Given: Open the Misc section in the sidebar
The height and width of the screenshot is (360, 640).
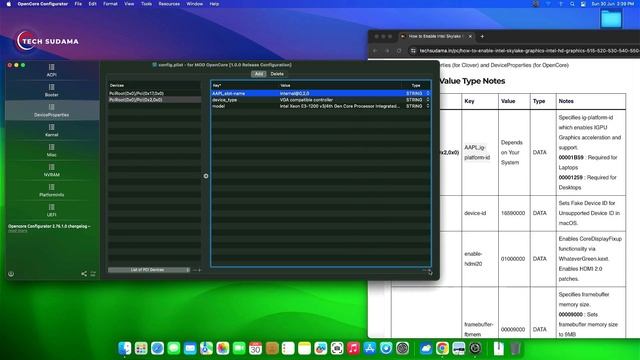Looking at the screenshot, I should (x=51, y=150).
